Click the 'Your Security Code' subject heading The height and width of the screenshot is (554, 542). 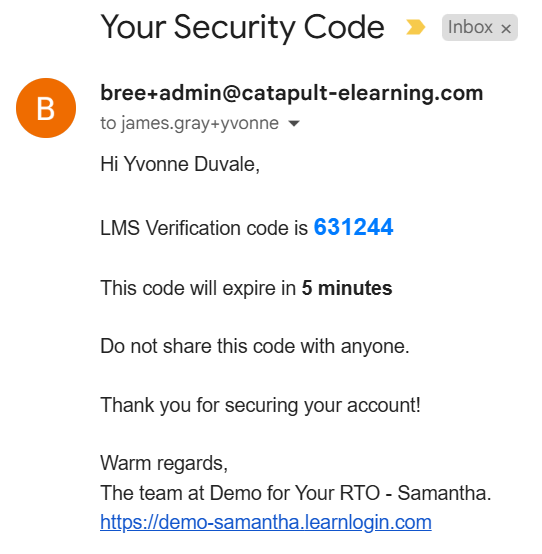pos(242,28)
